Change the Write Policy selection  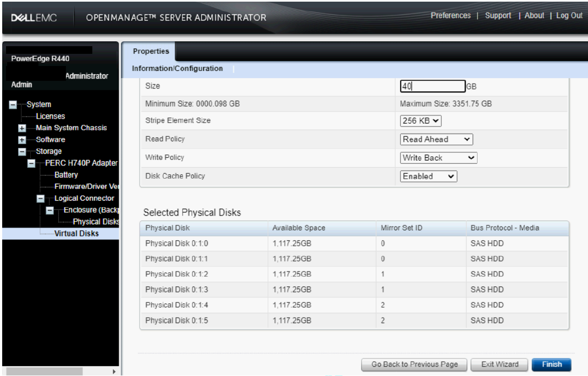click(439, 158)
